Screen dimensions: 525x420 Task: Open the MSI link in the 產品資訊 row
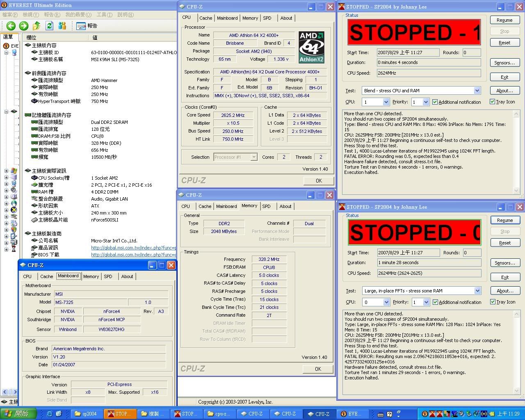[x=134, y=248]
